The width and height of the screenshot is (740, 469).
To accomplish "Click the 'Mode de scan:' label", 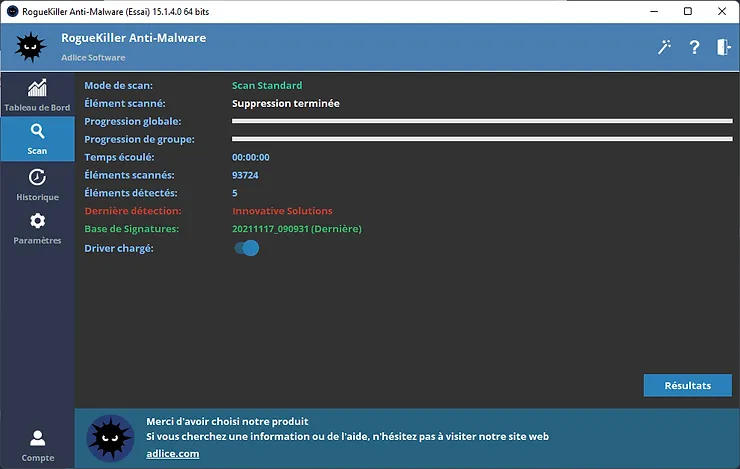I will [118, 85].
